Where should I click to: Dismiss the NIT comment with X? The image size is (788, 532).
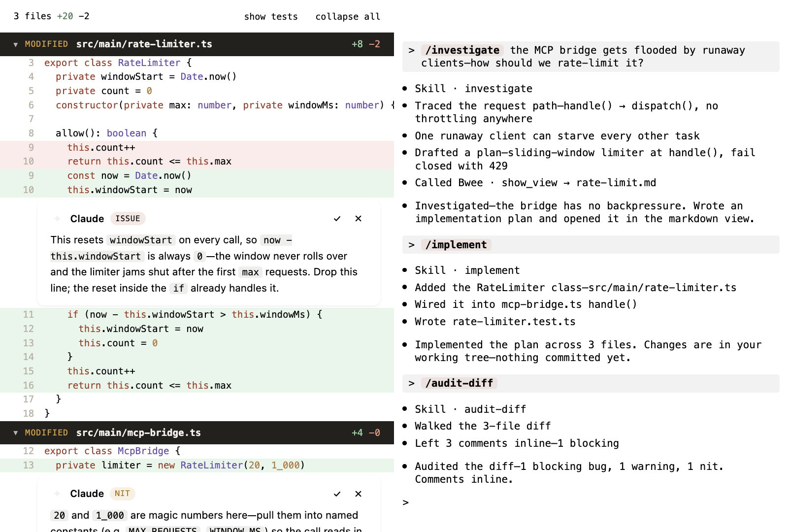coord(359,494)
